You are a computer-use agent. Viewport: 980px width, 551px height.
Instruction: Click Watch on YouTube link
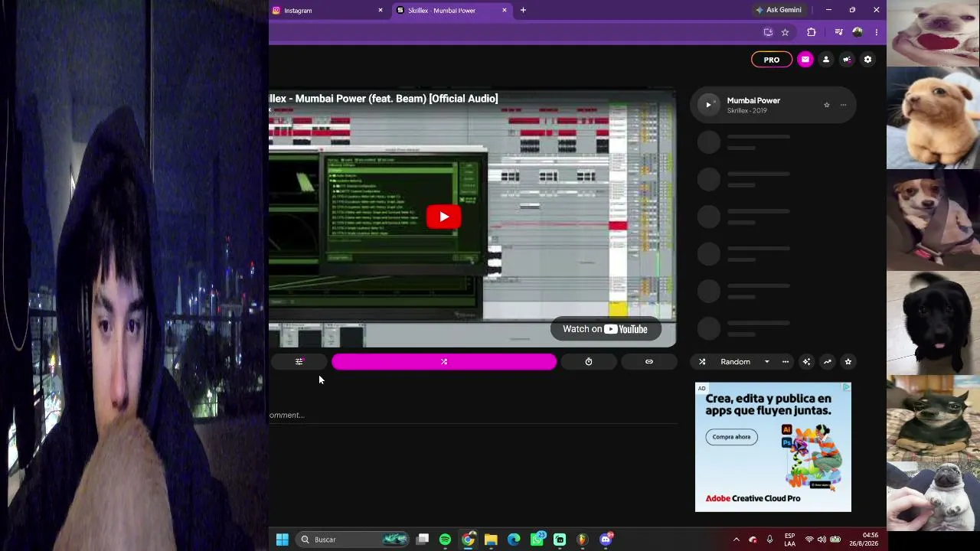coord(605,329)
